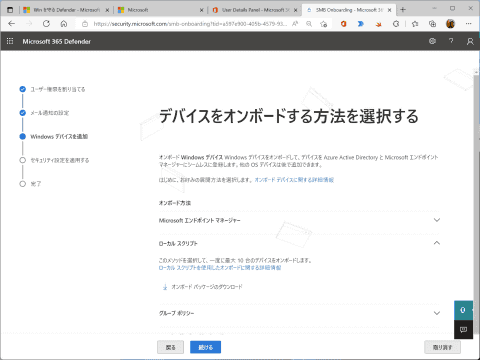Image resolution: width=480 pixels, height=360 pixels.
Task: Click the address bar URL field
Action: [190, 24]
